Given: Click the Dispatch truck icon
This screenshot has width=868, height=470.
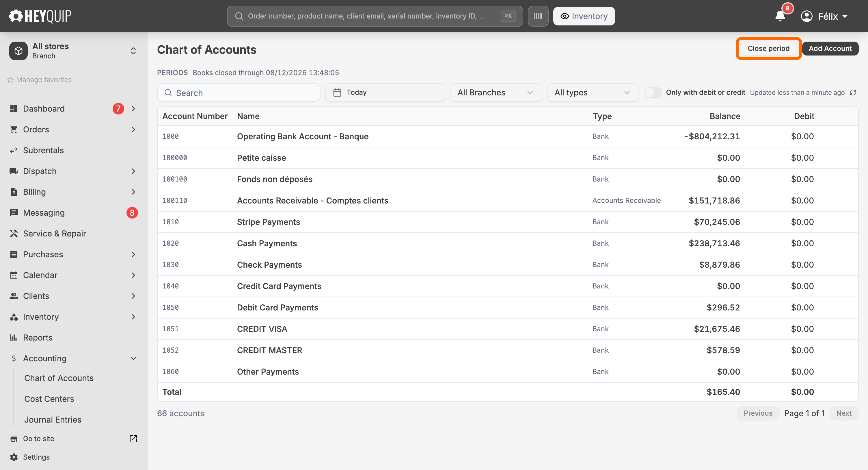Looking at the screenshot, I should click(x=14, y=171).
